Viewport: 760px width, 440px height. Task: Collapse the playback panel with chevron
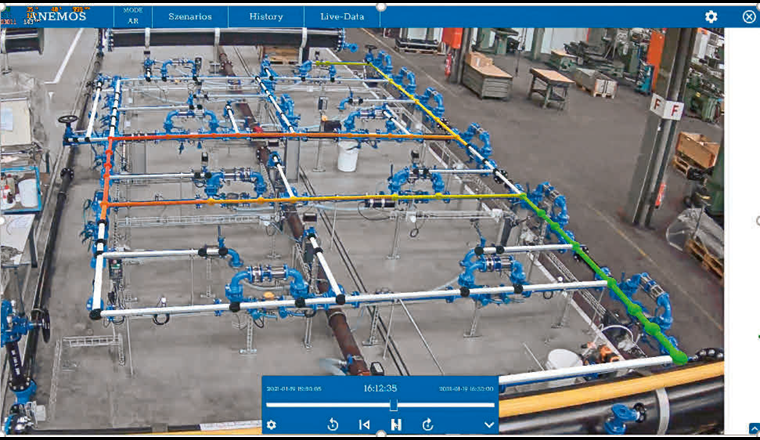coord(488,425)
